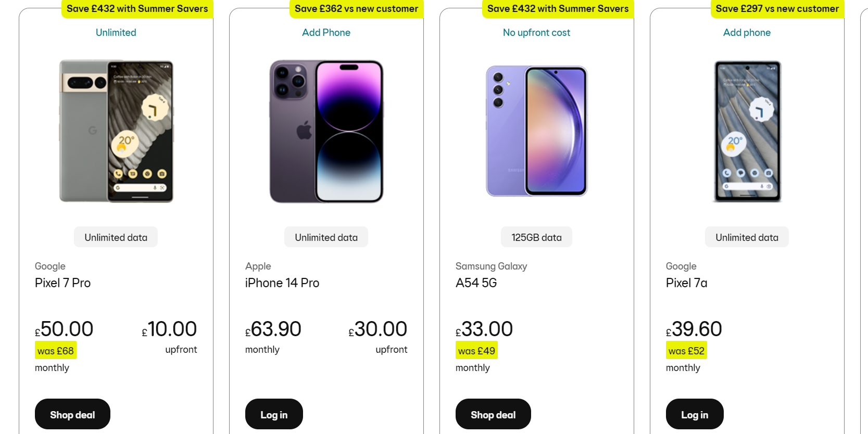Open the Samsung Galaxy A54 5G image
This screenshot has height=434, width=868.
(x=537, y=131)
